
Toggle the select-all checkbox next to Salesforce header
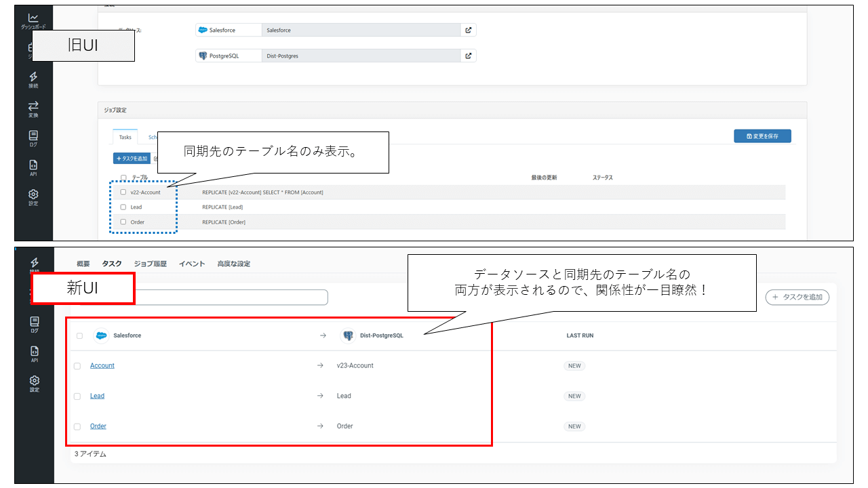[79, 335]
